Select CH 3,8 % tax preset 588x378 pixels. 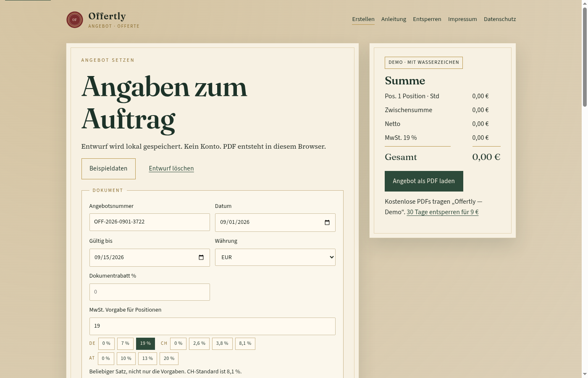point(222,344)
